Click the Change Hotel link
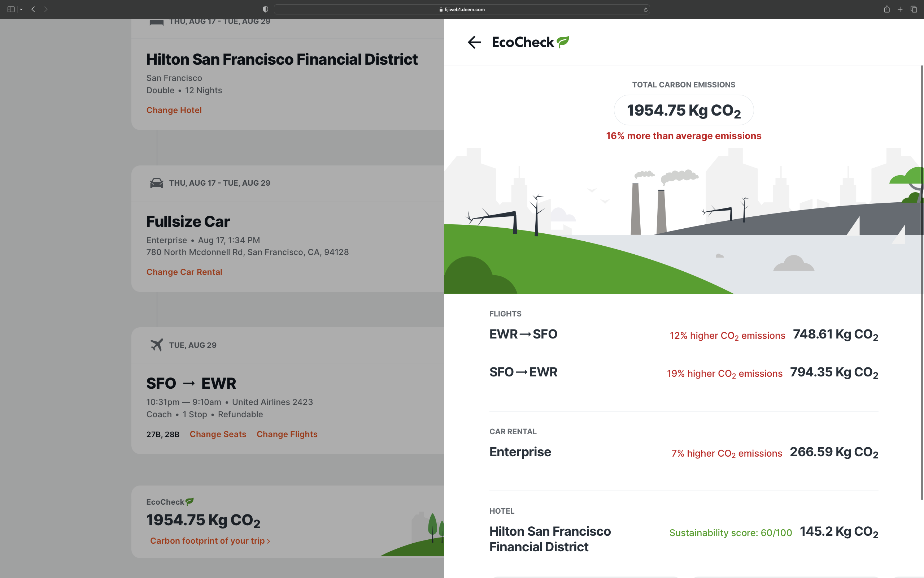924x578 pixels. click(174, 110)
